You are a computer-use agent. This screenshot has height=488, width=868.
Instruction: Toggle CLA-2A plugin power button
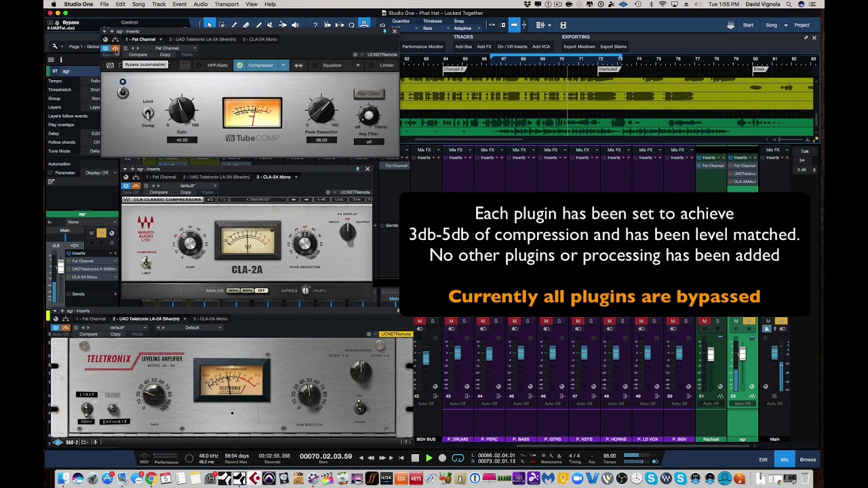pyautogui.click(x=125, y=186)
